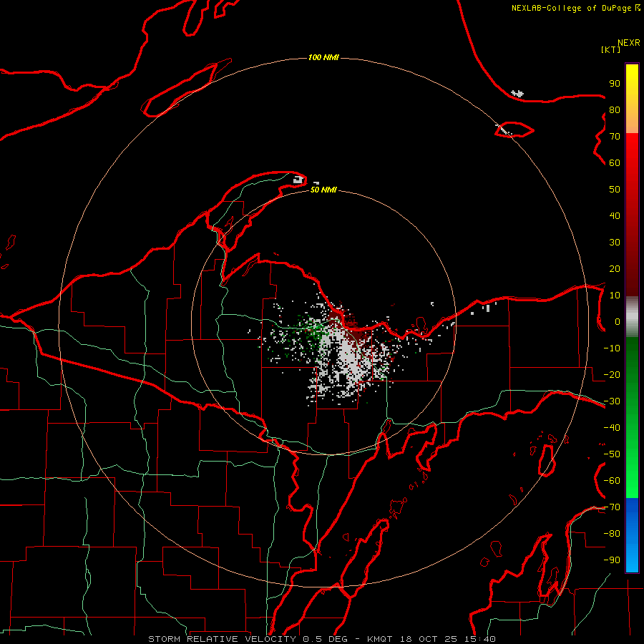Click the 60 value on the velocity scale
644x644 pixels.
click(x=615, y=162)
